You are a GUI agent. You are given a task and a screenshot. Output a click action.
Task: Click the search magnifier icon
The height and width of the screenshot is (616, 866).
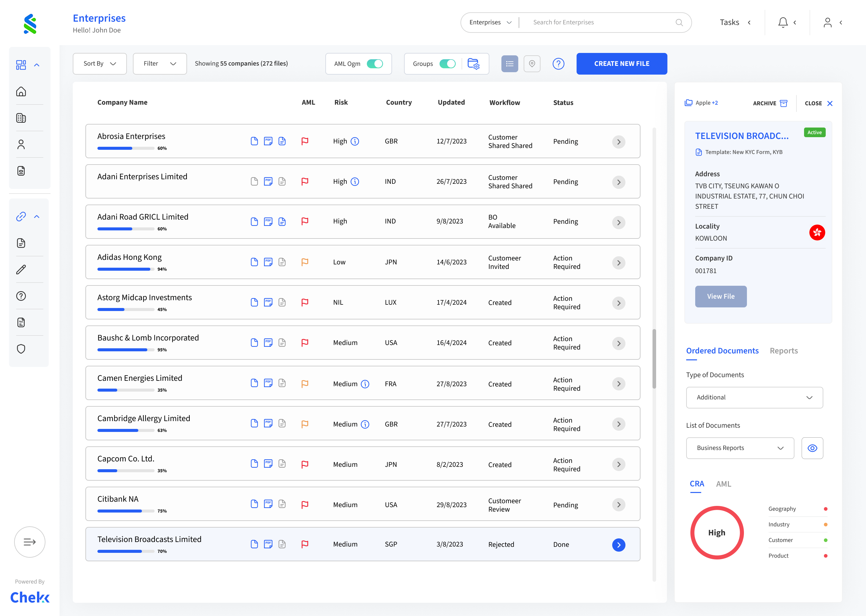(x=679, y=22)
